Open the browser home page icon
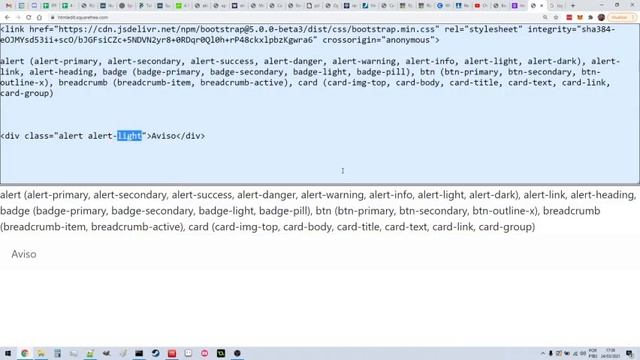 (x=39, y=18)
